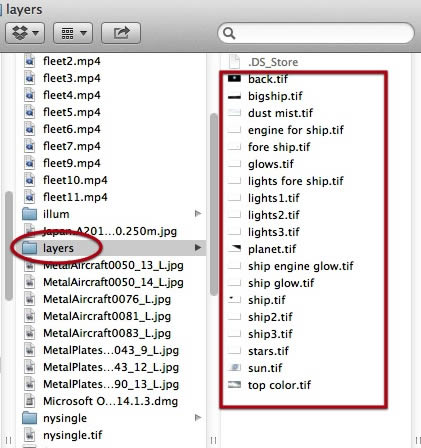The height and width of the screenshot is (448, 421).
Task: Select the ship2.tif file
Action: [x=270, y=317]
